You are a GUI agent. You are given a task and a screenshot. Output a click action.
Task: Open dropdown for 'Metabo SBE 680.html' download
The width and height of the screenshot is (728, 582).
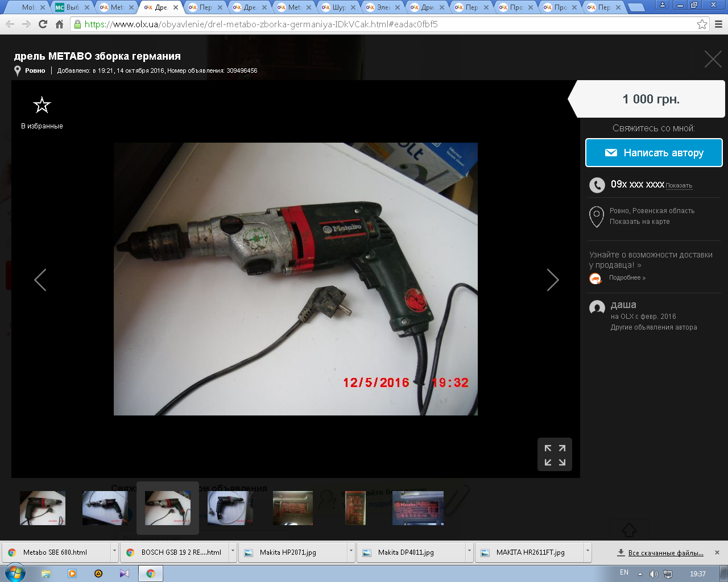[114, 552]
